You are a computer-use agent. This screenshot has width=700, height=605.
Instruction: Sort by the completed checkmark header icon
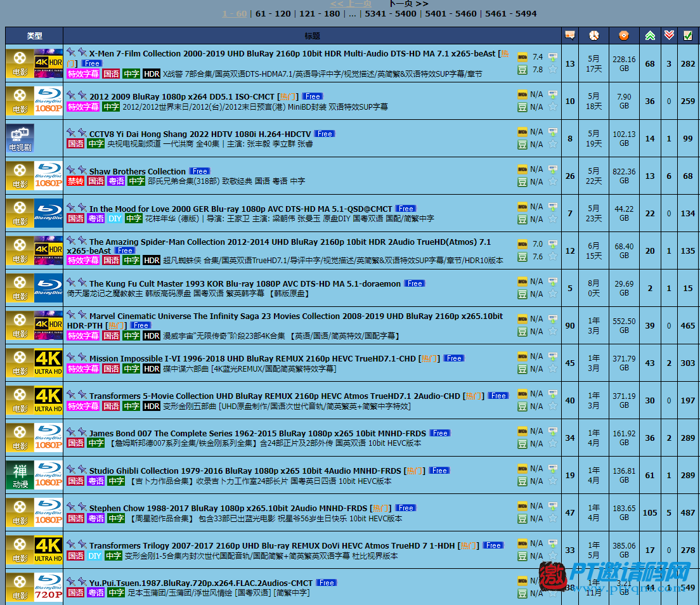(688, 36)
